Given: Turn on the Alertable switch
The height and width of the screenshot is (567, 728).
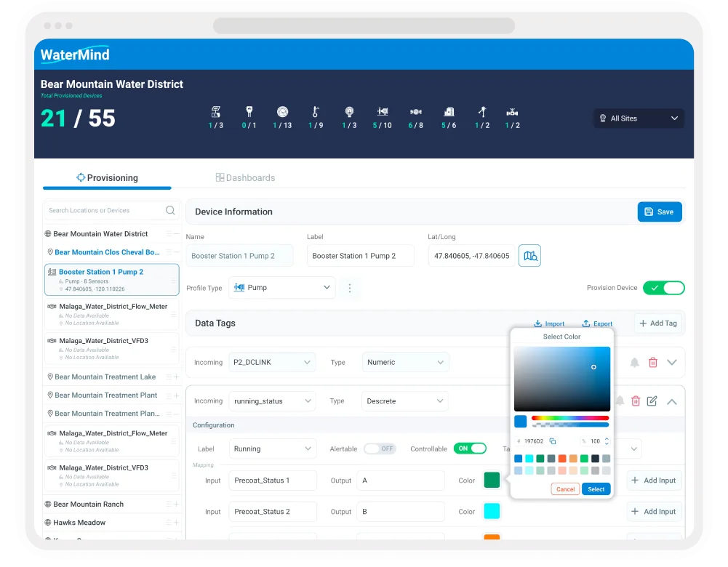Looking at the screenshot, I should pos(380,449).
